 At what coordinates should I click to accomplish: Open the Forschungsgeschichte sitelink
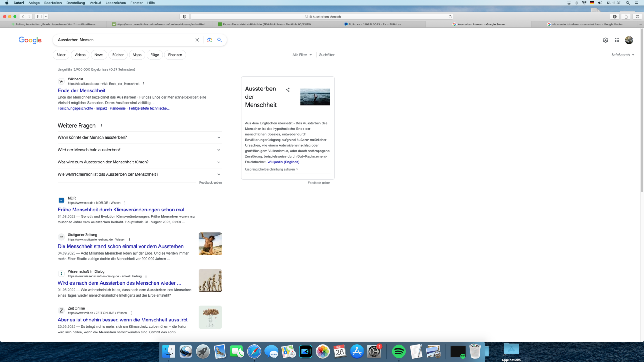(x=75, y=108)
